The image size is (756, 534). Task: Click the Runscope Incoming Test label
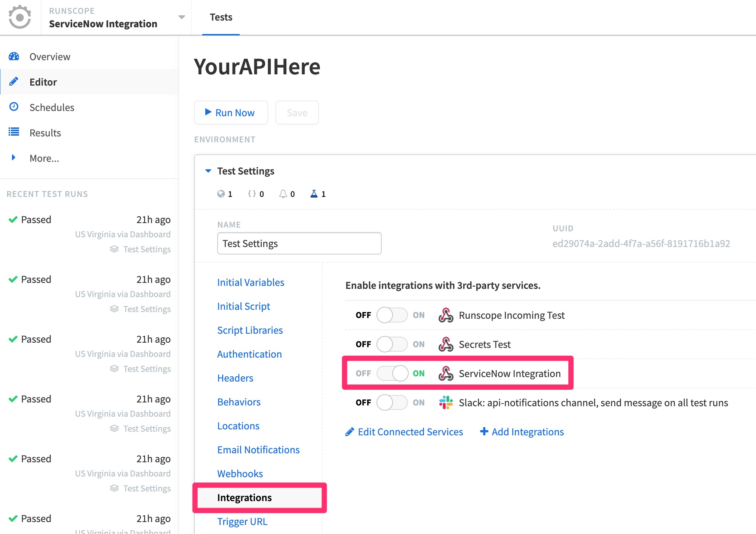pyautogui.click(x=511, y=315)
